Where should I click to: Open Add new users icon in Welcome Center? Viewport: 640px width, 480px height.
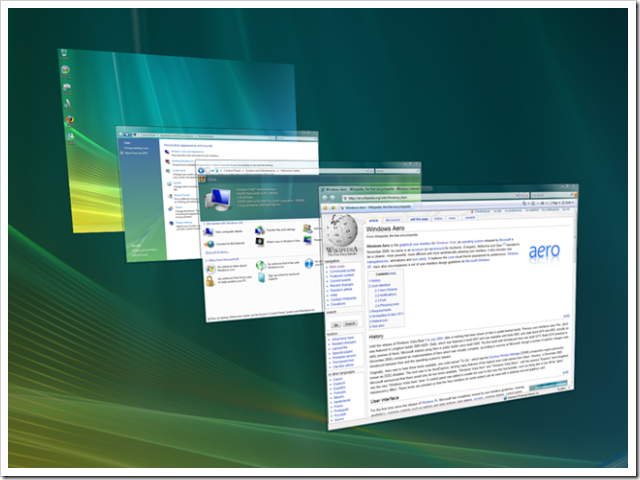(x=307, y=228)
